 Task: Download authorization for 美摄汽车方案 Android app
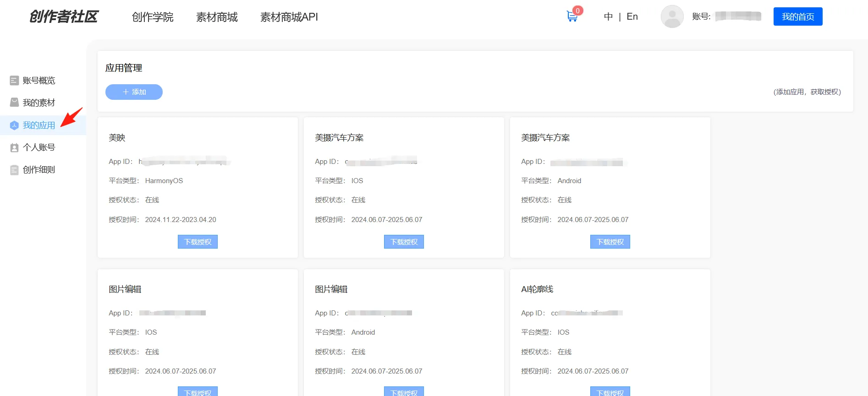point(610,242)
